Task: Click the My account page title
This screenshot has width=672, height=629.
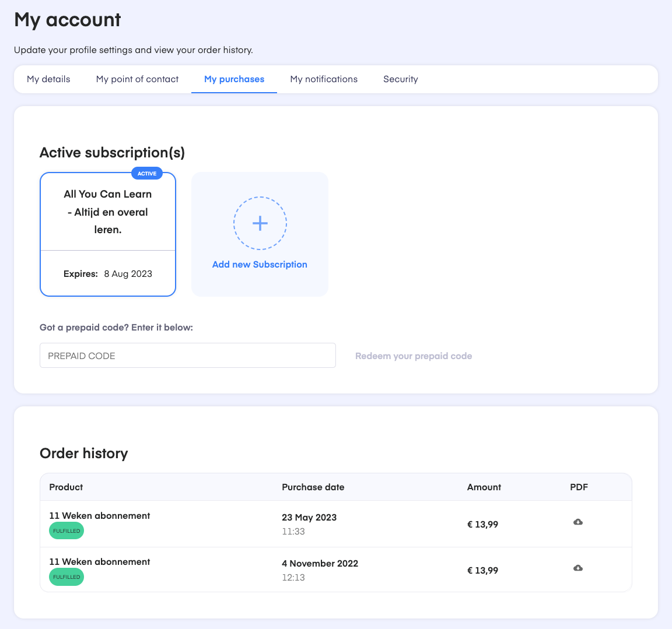Action: click(67, 20)
